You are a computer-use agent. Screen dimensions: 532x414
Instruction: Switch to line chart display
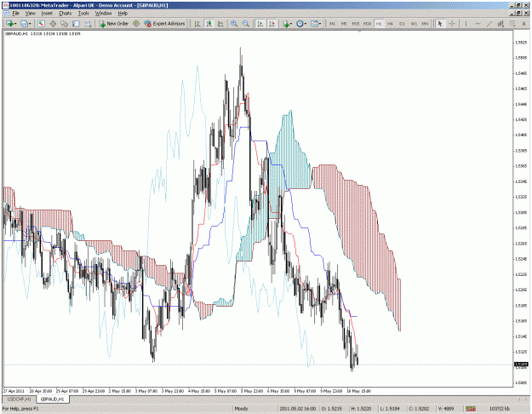tap(220, 24)
